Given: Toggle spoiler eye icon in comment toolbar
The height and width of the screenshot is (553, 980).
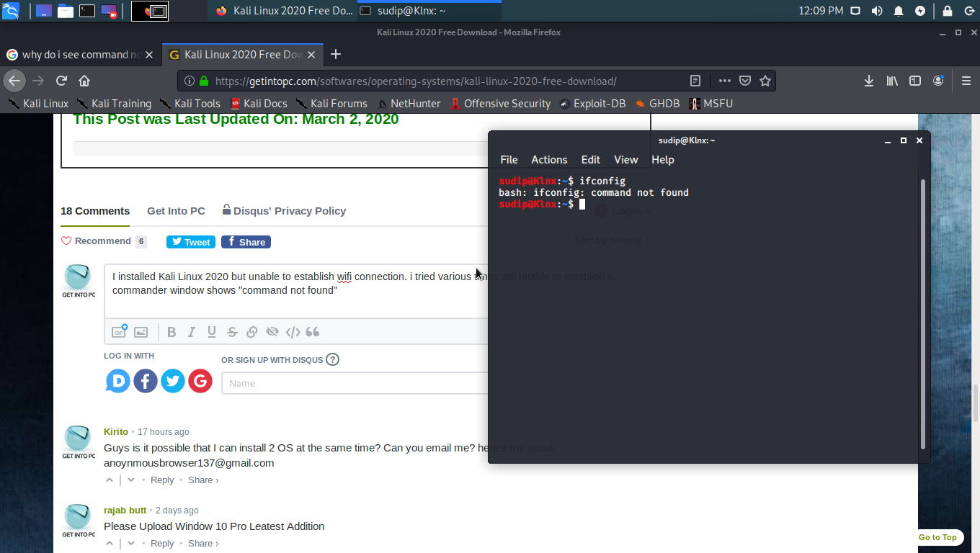Looking at the screenshot, I should [x=272, y=332].
